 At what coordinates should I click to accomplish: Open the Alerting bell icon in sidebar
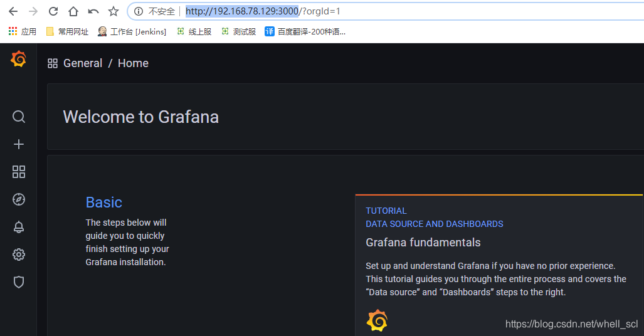point(18,227)
